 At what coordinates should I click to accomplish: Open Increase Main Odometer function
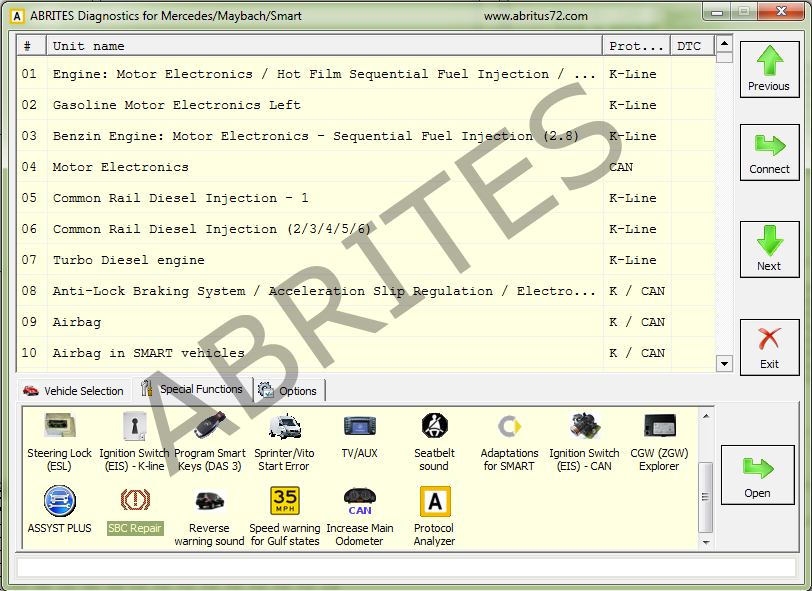coord(359,517)
